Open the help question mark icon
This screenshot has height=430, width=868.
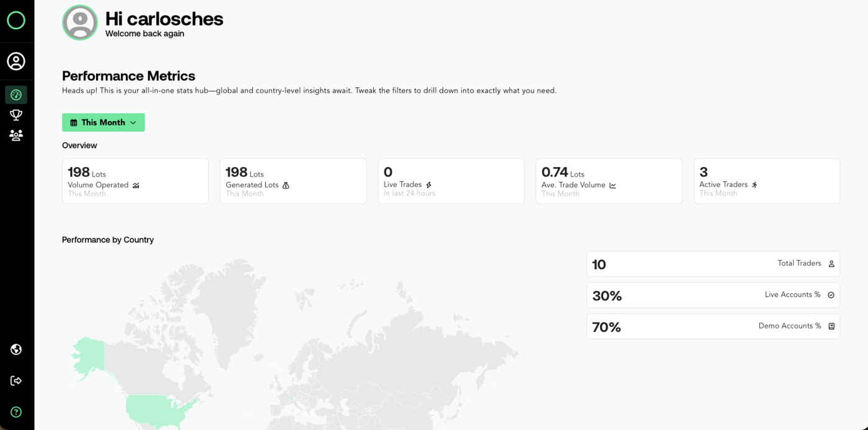(16, 412)
